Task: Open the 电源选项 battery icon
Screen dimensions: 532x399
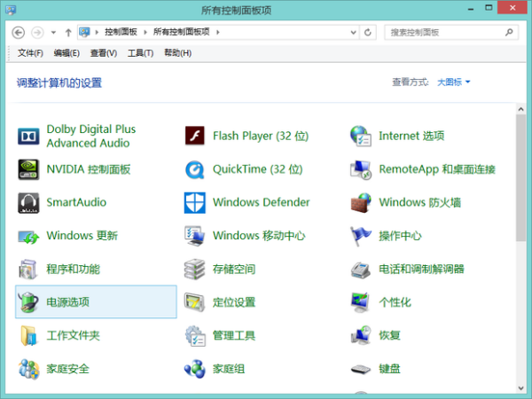Action: [28, 301]
